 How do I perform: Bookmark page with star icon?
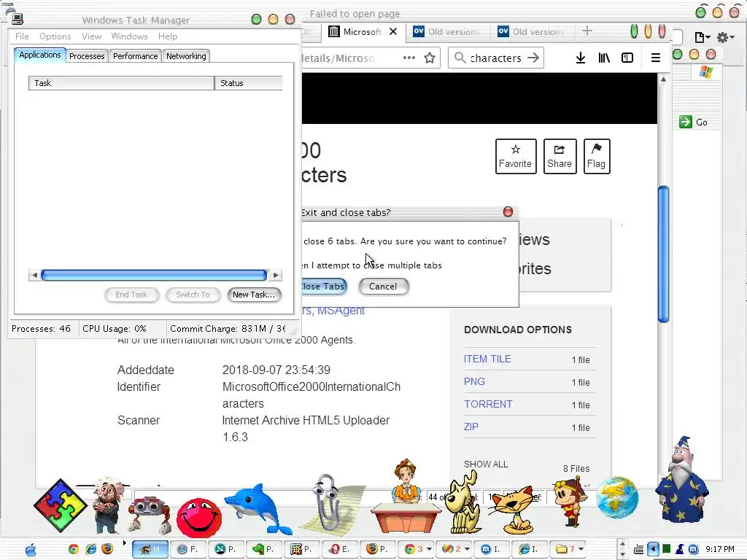tap(430, 58)
